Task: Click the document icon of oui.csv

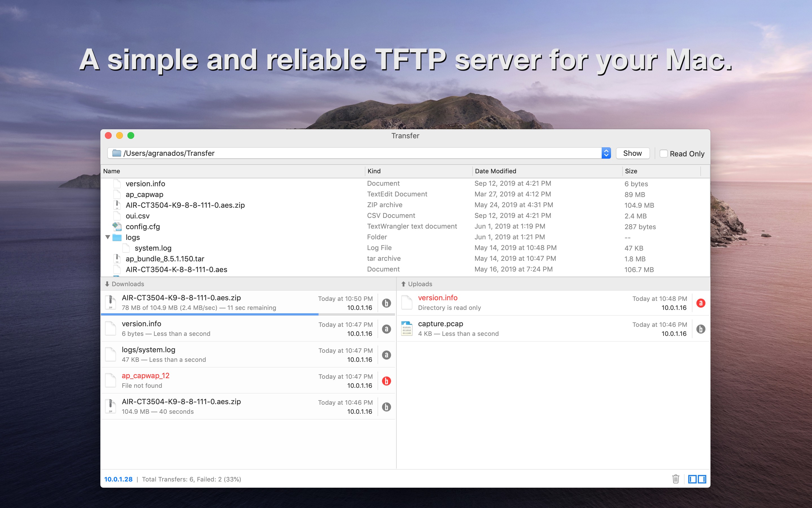Action: [117, 216]
